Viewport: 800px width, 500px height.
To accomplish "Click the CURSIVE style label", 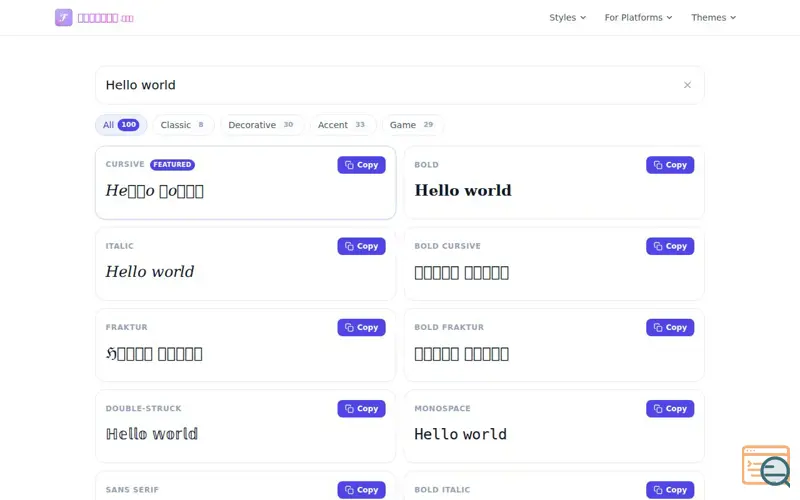I will click(x=125, y=164).
